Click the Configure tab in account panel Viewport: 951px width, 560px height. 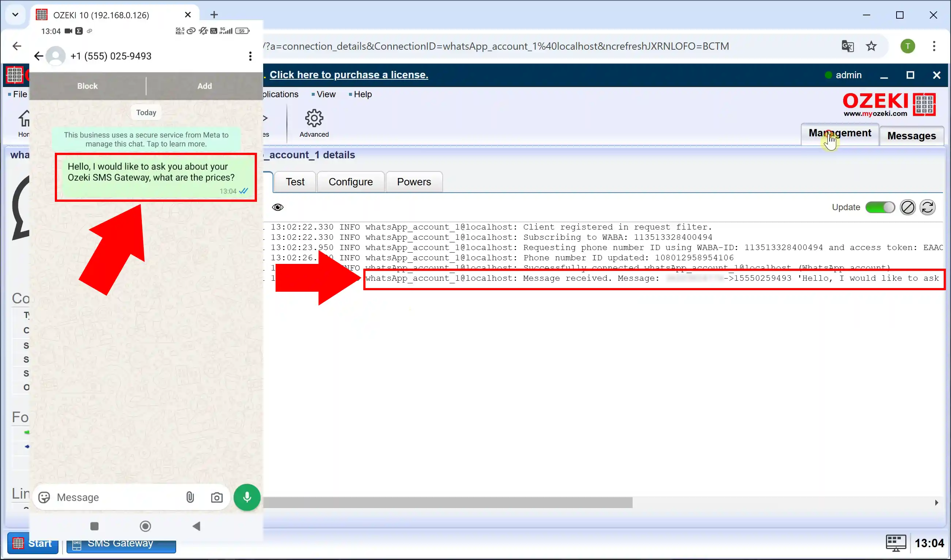(x=351, y=181)
